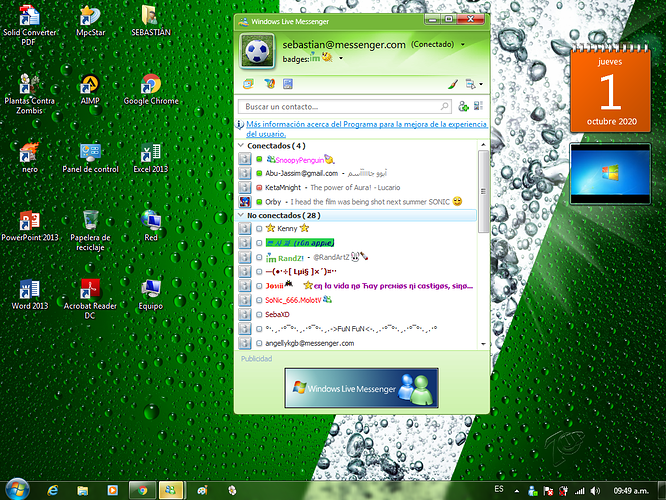Click the add a contact icon

click(x=463, y=106)
